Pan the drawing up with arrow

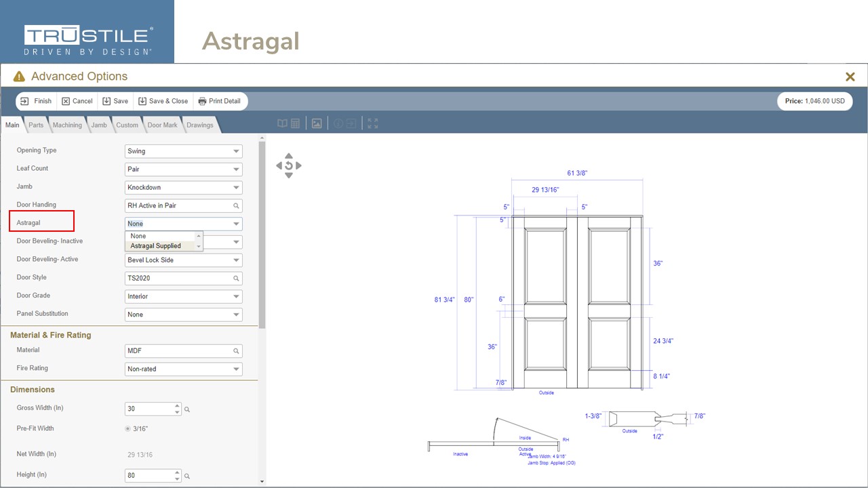pos(289,156)
